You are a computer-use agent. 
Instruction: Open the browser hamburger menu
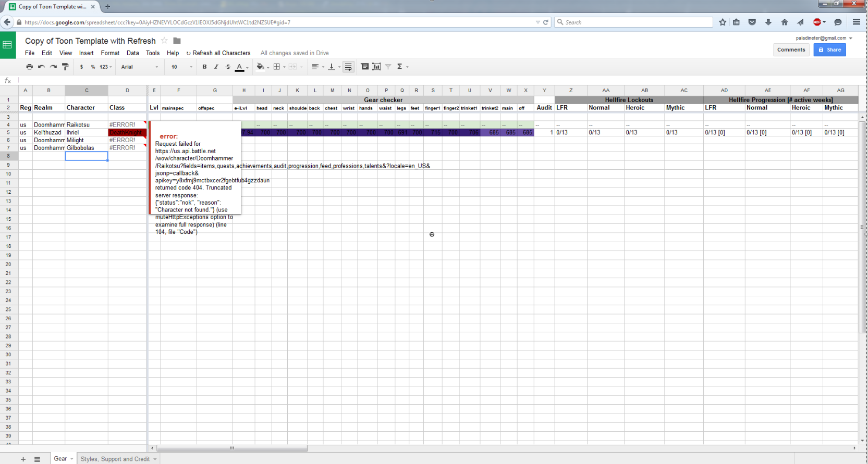click(857, 22)
